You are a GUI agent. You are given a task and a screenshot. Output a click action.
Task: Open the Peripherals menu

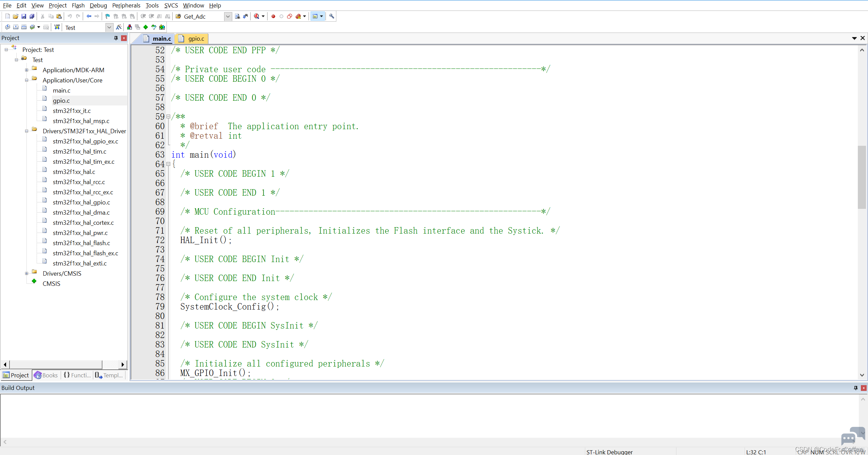pos(126,5)
